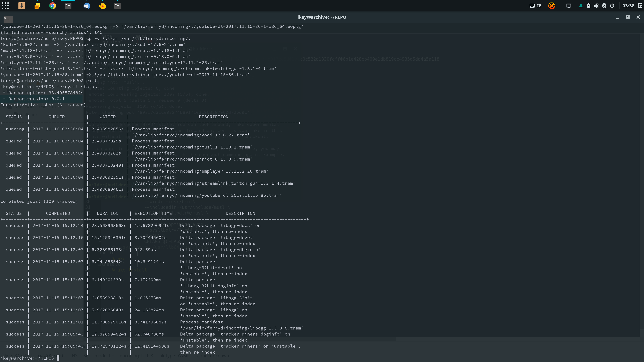Click the DURATION column header
This screenshot has width=644, height=362.
(x=108, y=213)
